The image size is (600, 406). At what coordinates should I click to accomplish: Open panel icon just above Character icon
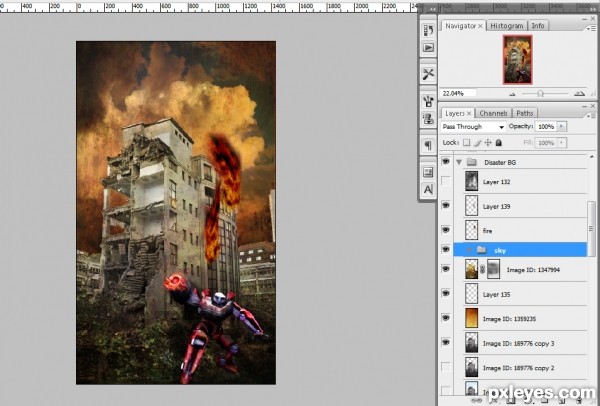pyautogui.click(x=428, y=172)
